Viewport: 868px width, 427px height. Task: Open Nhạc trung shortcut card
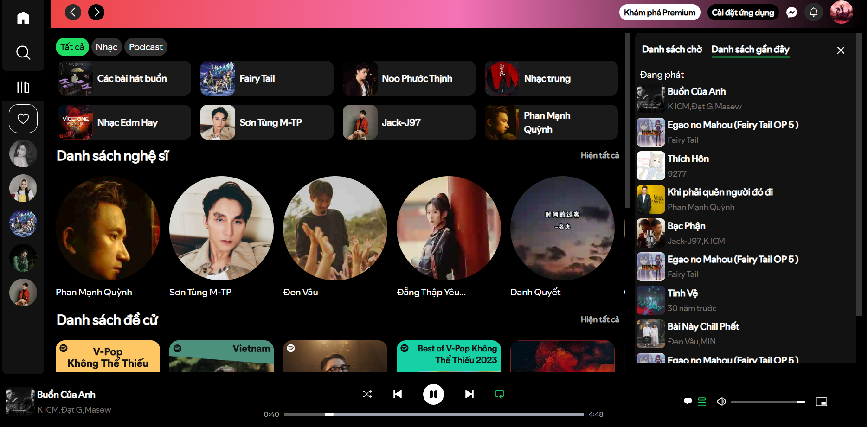pyautogui.click(x=551, y=78)
